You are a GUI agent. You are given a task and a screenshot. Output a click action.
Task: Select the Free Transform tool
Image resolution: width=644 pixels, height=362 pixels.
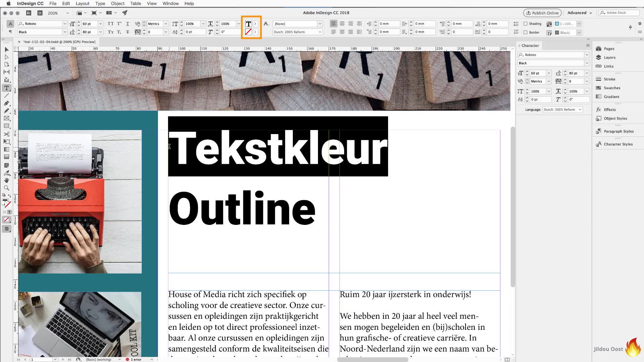point(6,142)
